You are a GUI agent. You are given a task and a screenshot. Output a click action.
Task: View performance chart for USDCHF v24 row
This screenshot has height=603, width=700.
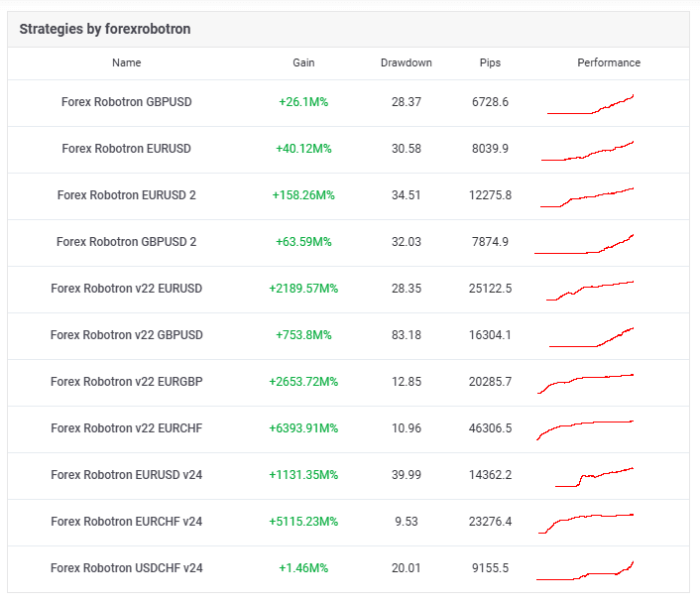[x=585, y=570]
